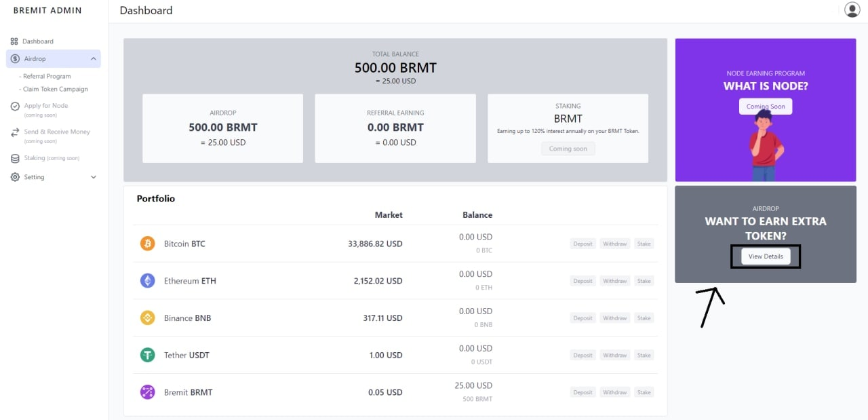Screen dimensions: 868x420
Task: Open Claim Token Campaign submenu item
Action: click(55, 89)
